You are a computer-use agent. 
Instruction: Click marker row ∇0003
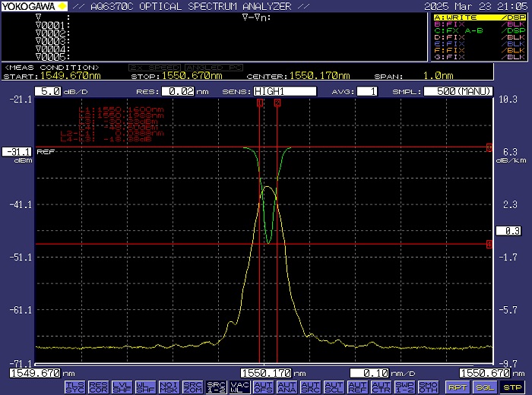pyautogui.click(x=52, y=41)
